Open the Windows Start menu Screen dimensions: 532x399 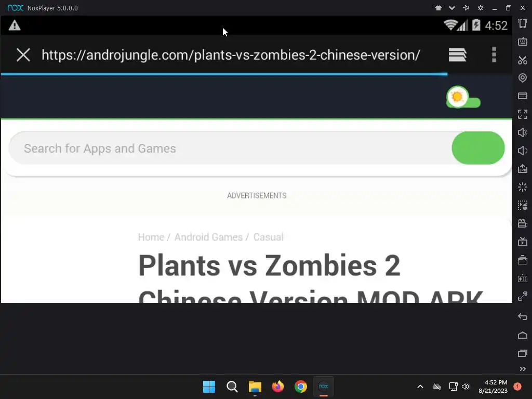(209, 387)
